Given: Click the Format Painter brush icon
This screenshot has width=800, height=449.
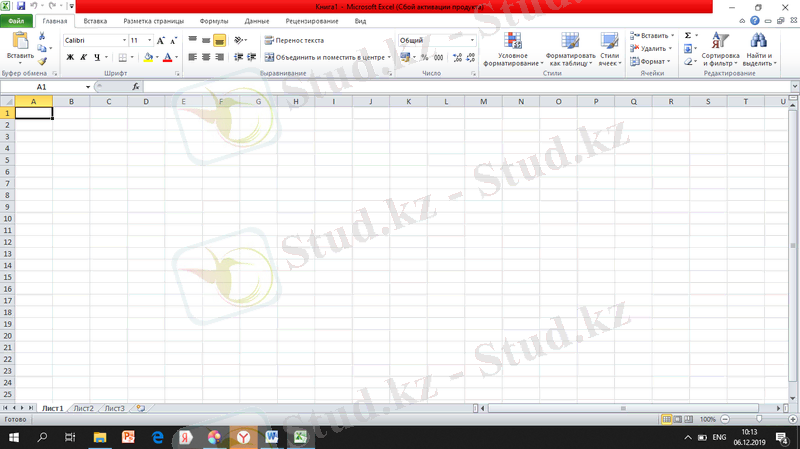Looking at the screenshot, I should click(x=42, y=61).
